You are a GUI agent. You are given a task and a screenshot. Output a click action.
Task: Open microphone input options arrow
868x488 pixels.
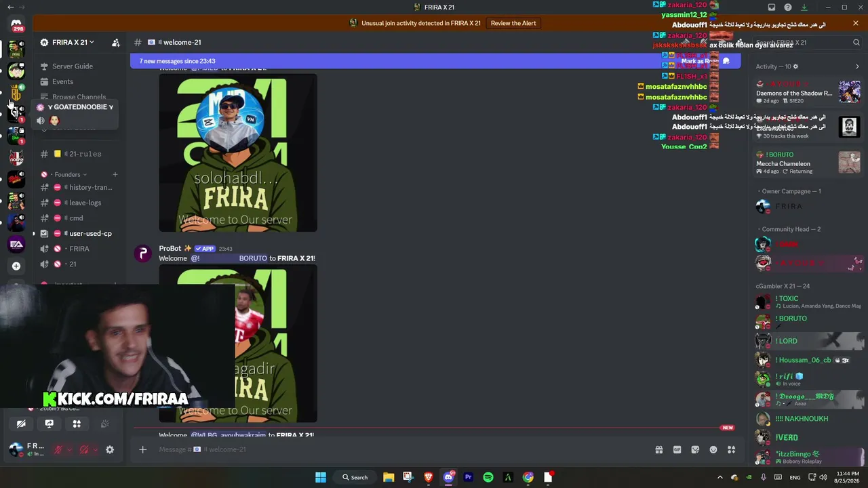68,449
